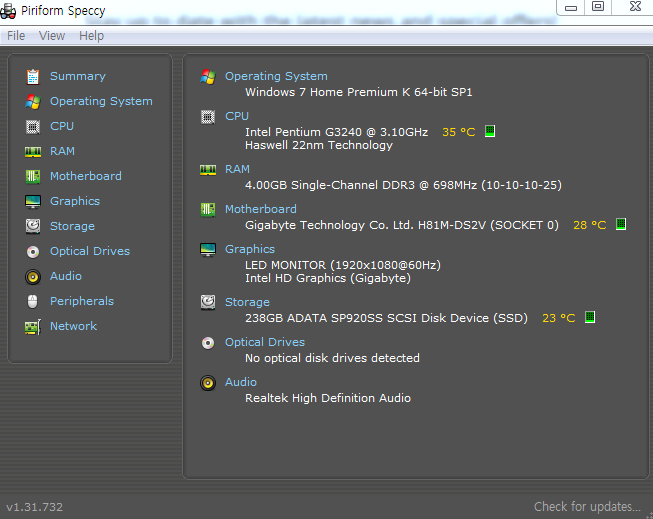Click the green SSD temperature indicator icon
Image resolution: width=653 pixels, height=519 pixels.
[590, 317]
